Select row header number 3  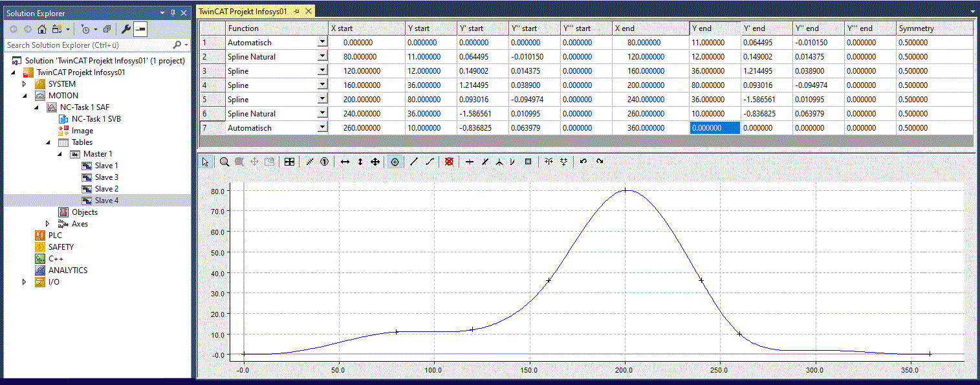[x=212, y=71]
